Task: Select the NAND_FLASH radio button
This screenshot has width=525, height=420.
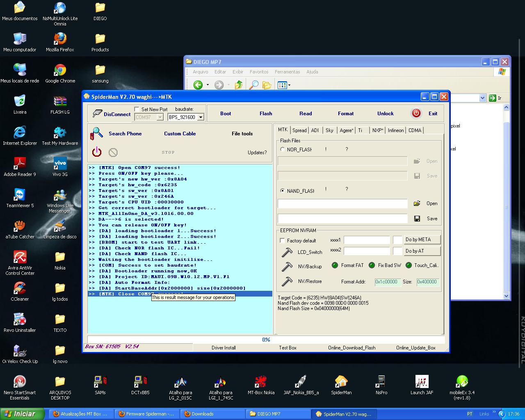Action: point(282,191)
